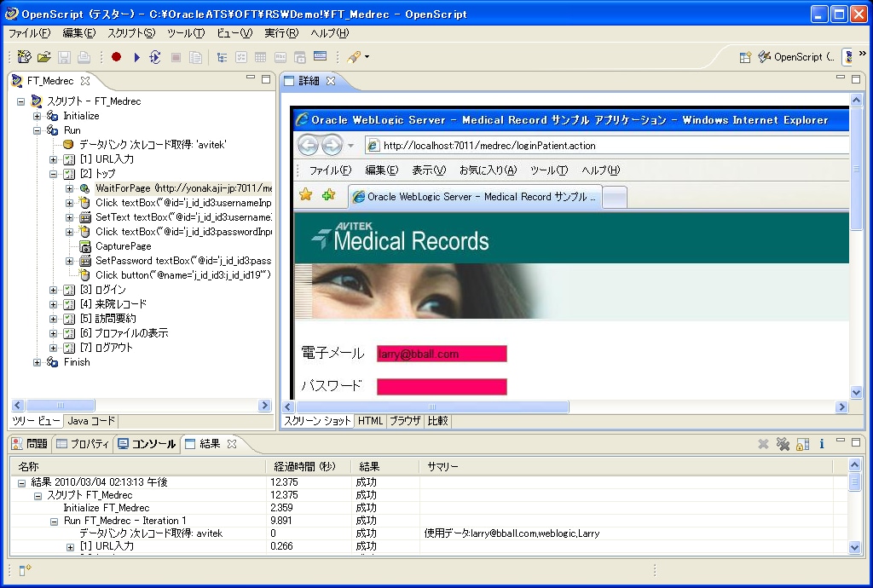Click the add window toolbar icon

point(300,57)
